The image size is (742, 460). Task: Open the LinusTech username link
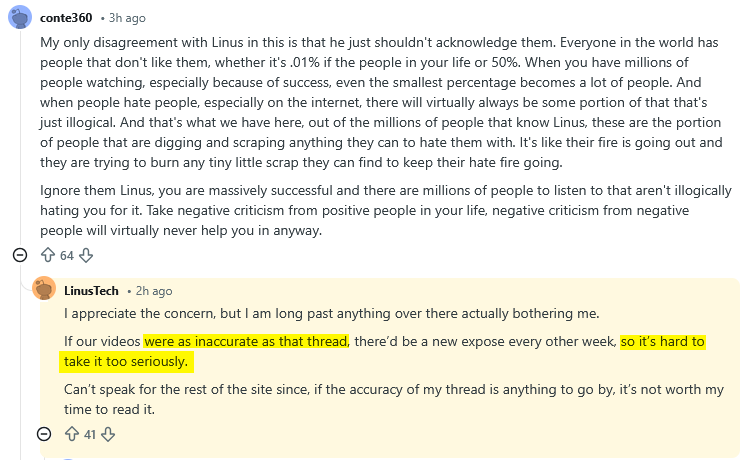(91, 291)
